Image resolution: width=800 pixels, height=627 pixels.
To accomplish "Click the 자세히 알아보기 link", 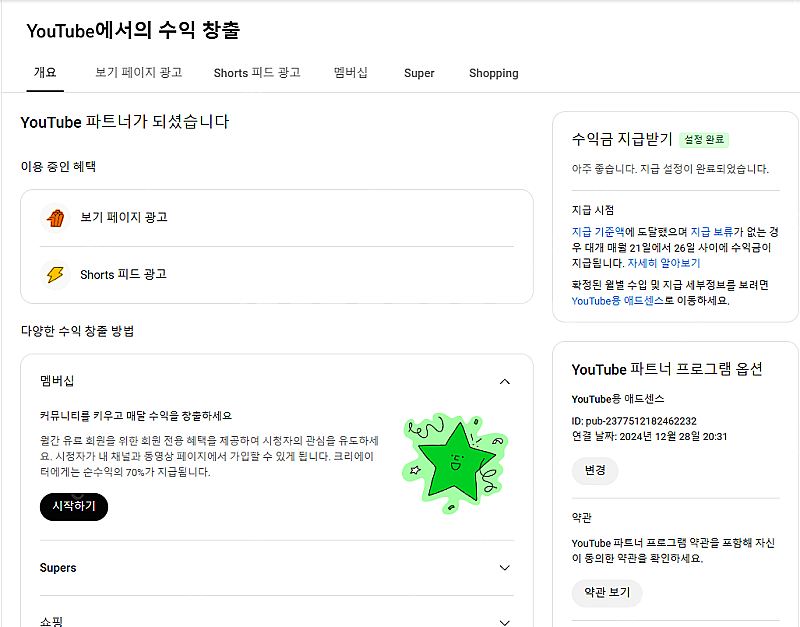I will [664, 263].
